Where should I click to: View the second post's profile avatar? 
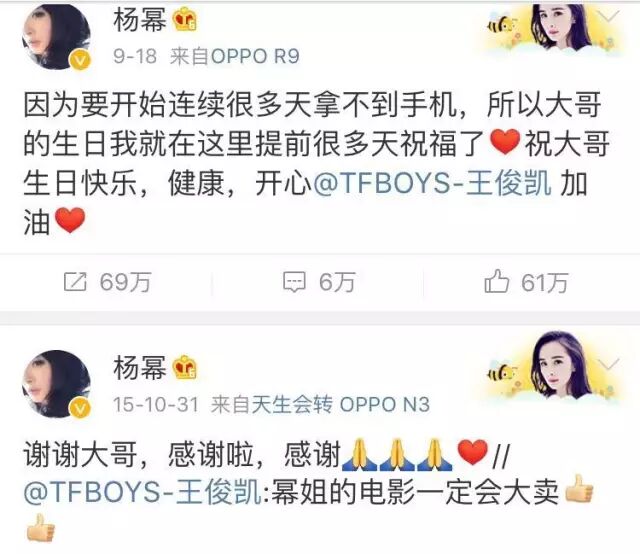[56, 384]
